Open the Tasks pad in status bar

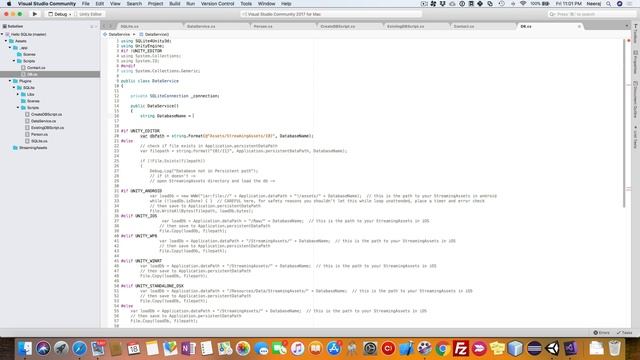pos(624,333)
